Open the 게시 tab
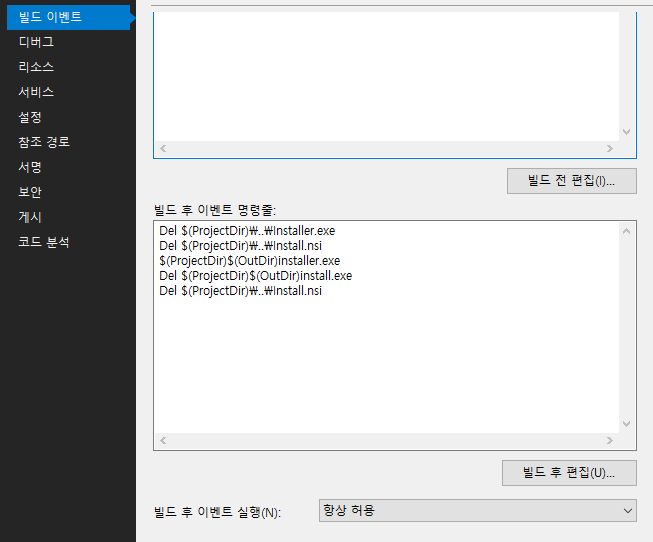The height and width of the screenshot is (542, 653). point(30,217)
